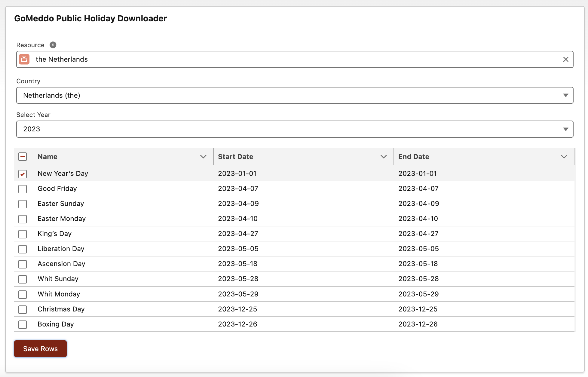Screen dimensions: 588x377
Task: Select the King's Day holiday checkbox
Action: tap(23, 234)
